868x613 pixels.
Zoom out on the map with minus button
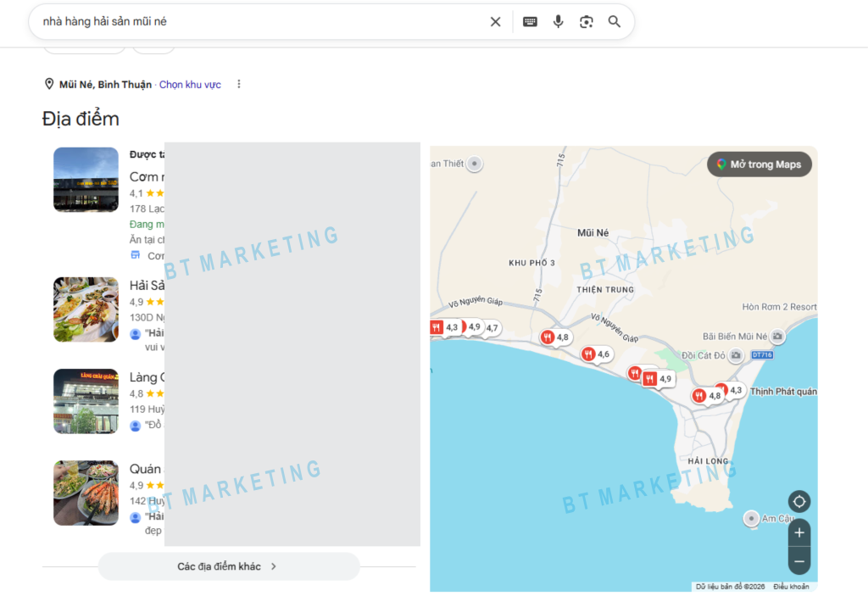[x=799, y=561]
